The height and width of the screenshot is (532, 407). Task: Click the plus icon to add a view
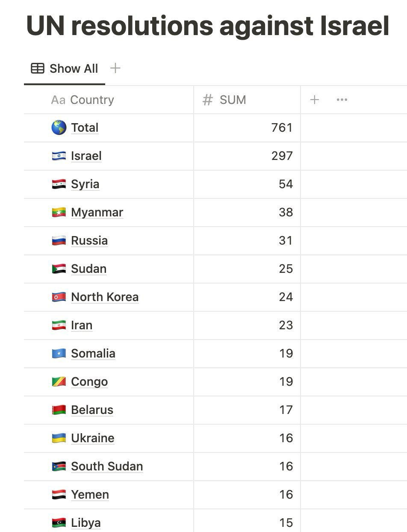click(115, 68)
